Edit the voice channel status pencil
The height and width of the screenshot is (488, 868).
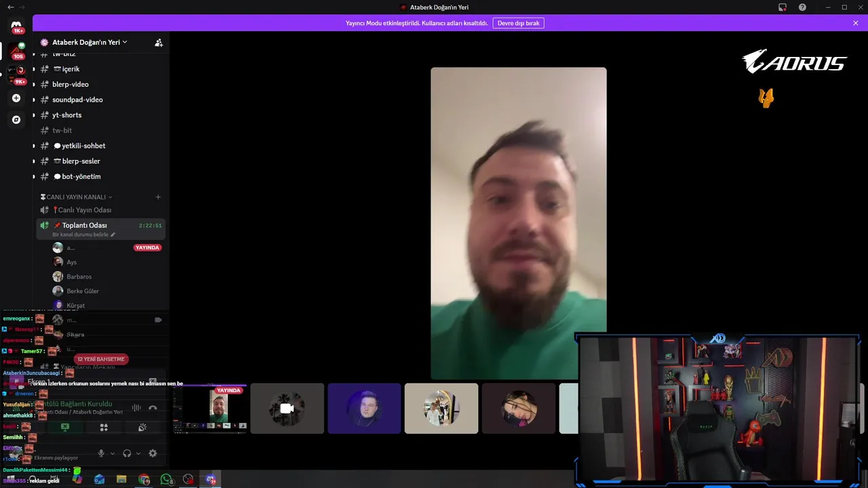point(113,235)
